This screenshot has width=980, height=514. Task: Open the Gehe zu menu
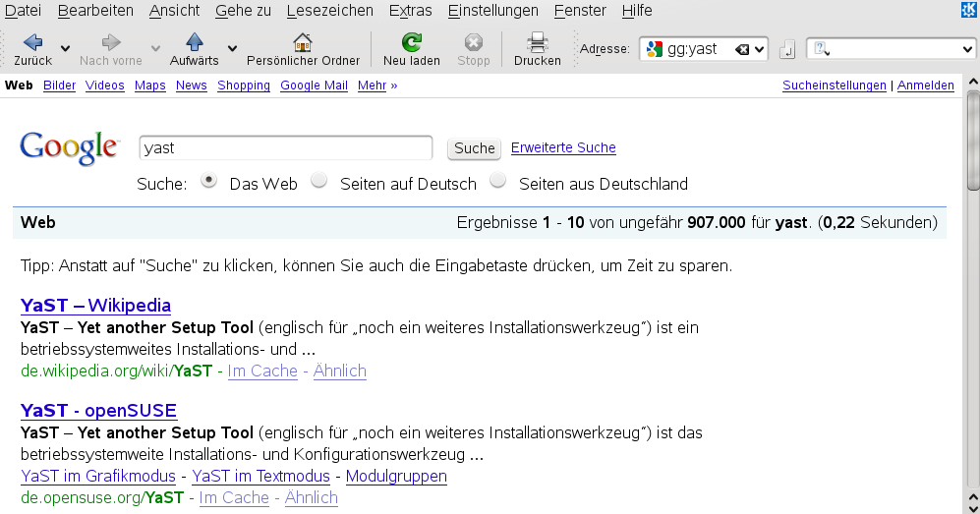(x=243, y=11)
